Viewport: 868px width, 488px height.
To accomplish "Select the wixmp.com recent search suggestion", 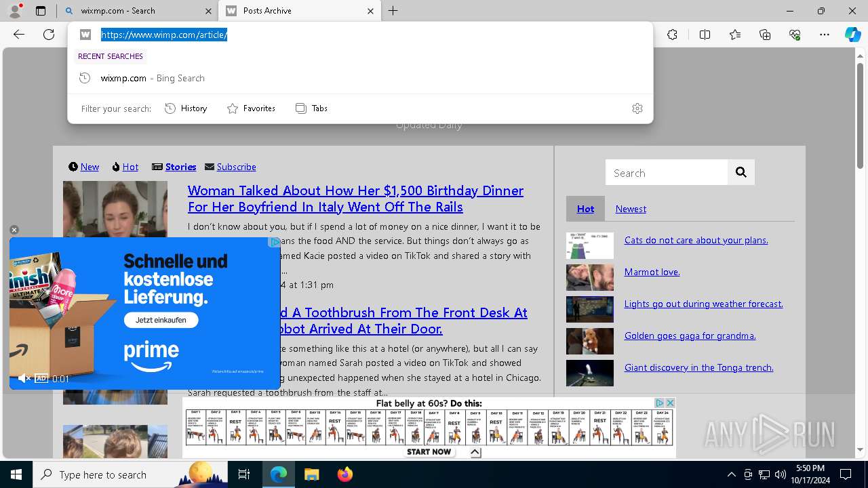I will point(360,78).
